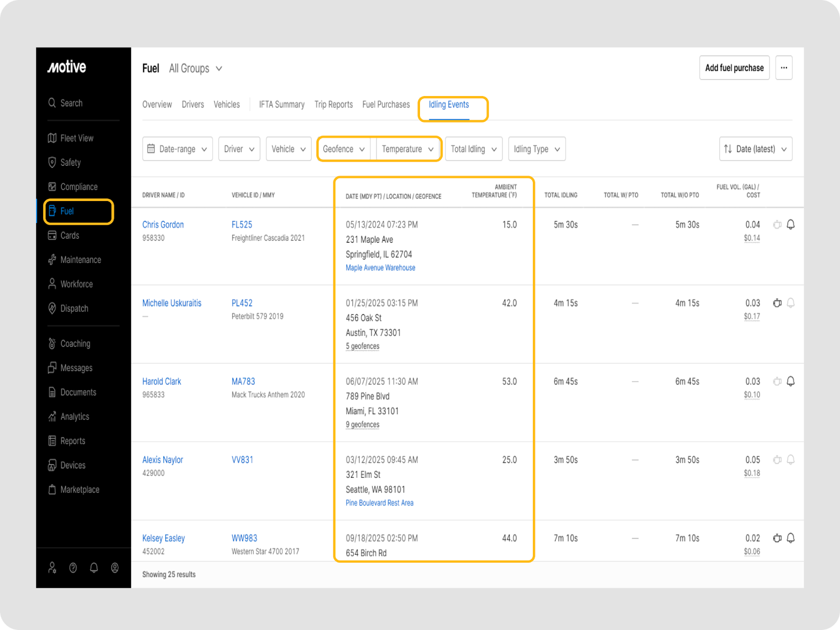Click the Motive logo in sidebar
840x630 pixels.
click(67, 67)
